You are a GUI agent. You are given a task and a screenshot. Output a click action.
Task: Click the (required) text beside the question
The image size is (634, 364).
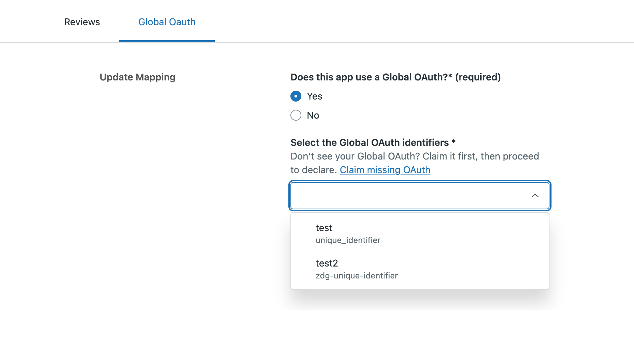coord(478,77)
